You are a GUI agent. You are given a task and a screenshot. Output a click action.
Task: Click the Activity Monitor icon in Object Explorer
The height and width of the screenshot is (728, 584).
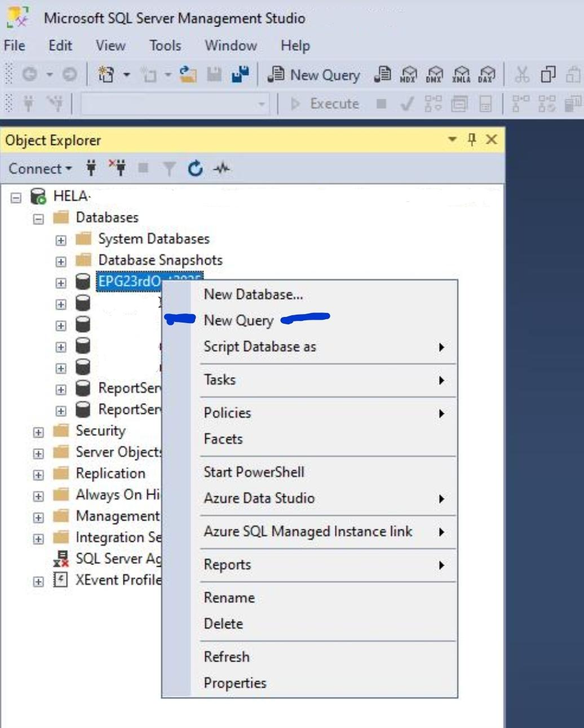(222, 169)
